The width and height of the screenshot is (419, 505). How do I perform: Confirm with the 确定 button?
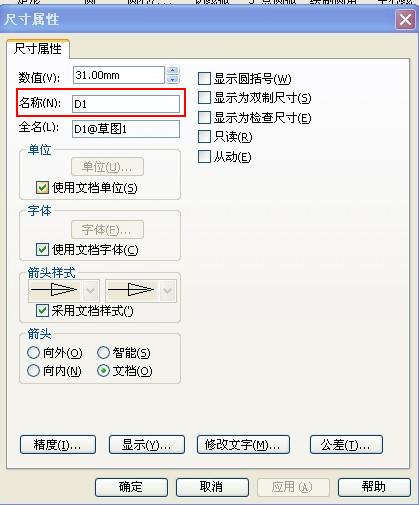coord(131,487)
